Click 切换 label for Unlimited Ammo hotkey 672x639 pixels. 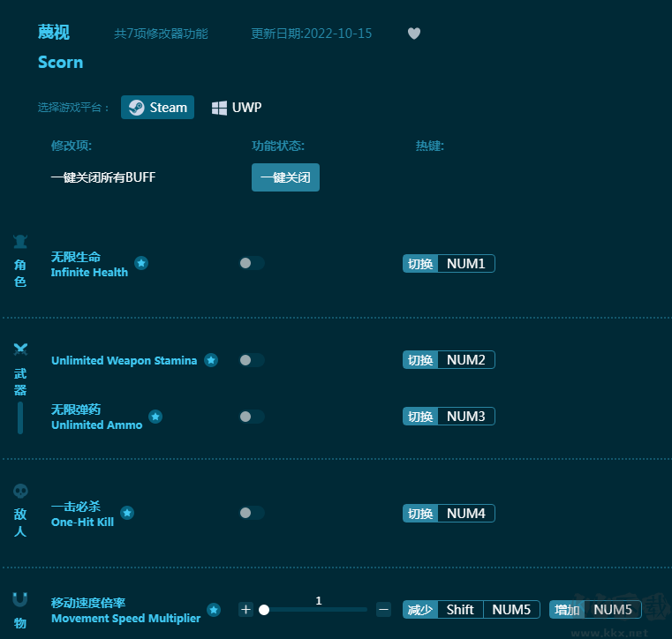tap(420, 417)
